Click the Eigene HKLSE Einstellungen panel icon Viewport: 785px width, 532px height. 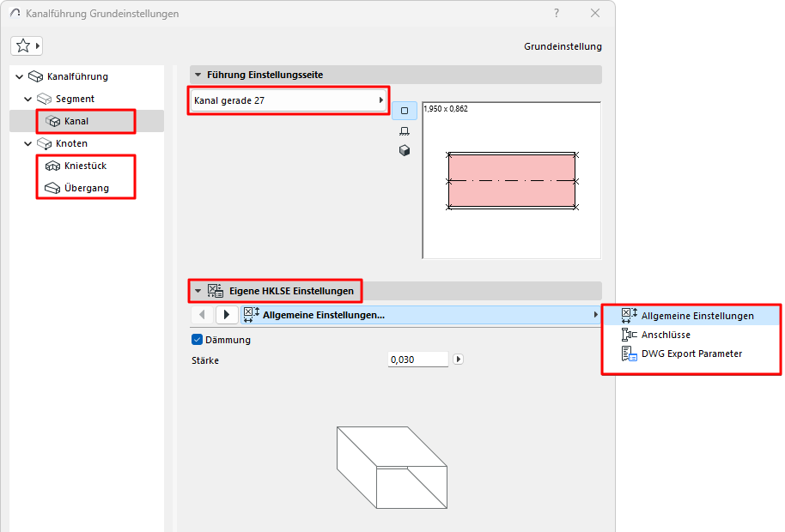(x=216, y=291)
